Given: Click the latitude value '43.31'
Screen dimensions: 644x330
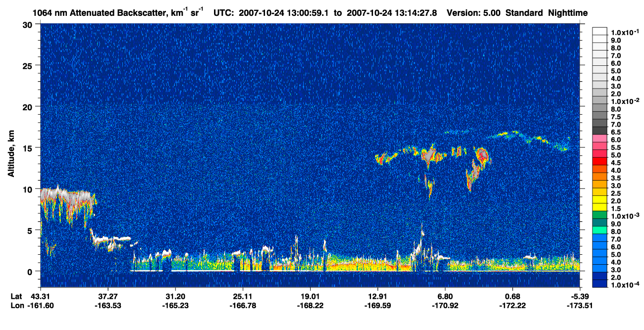Looking at the screenshot, I should [x=40, y=296].
